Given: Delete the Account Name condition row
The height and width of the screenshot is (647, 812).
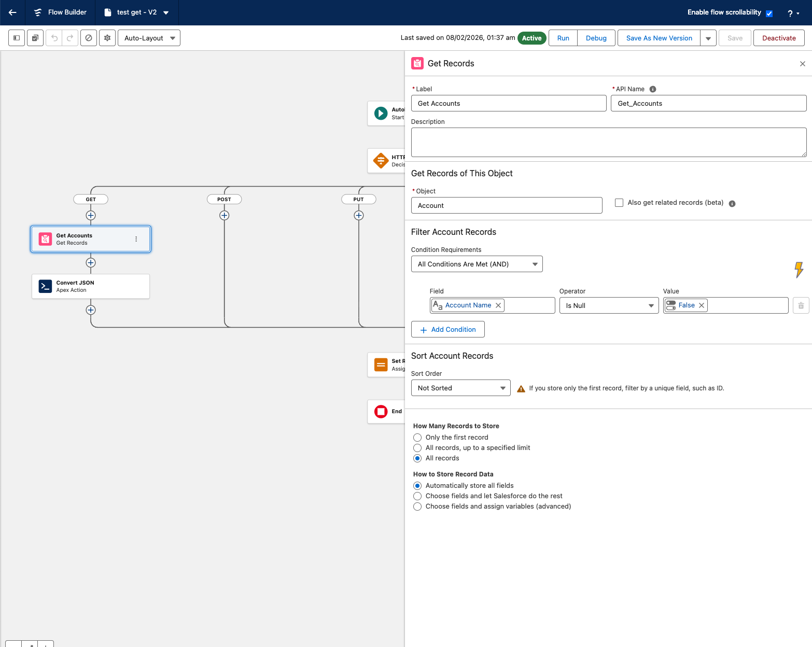Looking at the screenshot, I should click(801, 306).
